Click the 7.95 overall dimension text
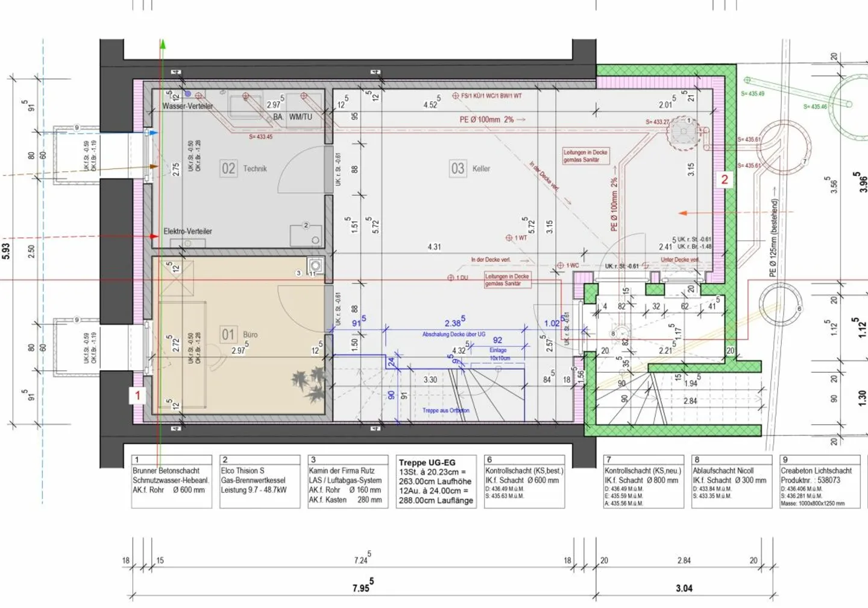The height and width of the screenshot is (608, 868). pyautogui.click(x=362, y=586)
